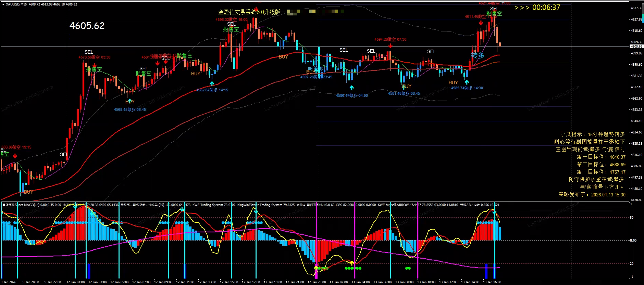Click the 20 level on the indicator scale
The image size is (644, 285).
click(632, 264)
